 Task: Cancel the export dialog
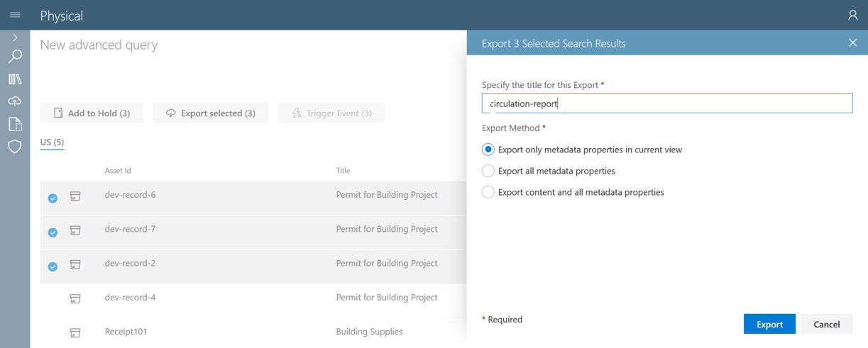(826, 324)
